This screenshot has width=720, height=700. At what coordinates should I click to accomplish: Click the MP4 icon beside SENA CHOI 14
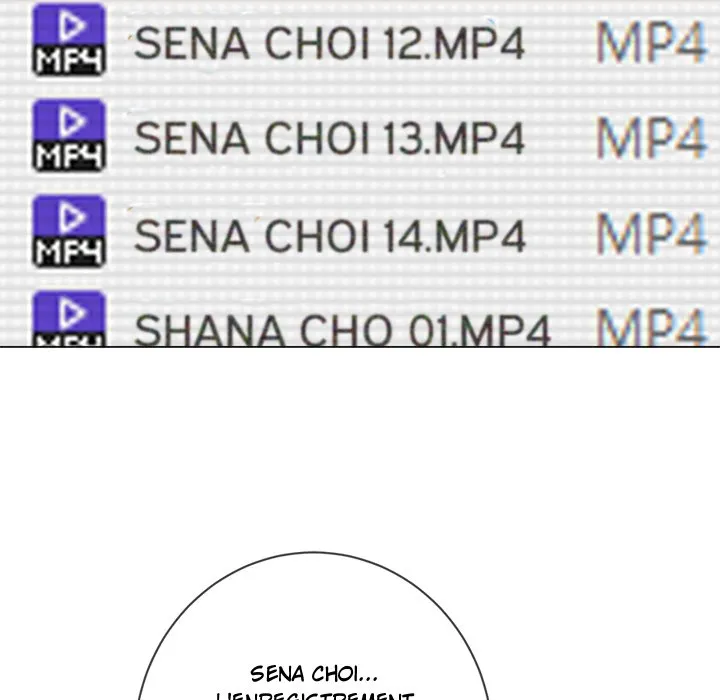(x=68, y=231)
